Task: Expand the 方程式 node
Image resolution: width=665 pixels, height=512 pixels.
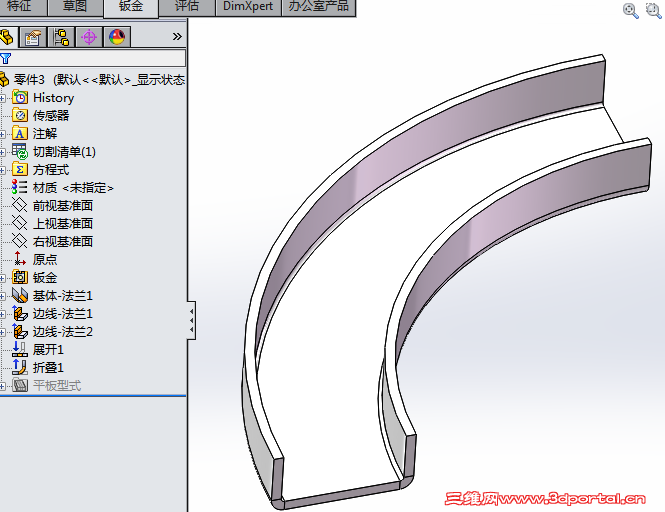Action: [2, 170]
